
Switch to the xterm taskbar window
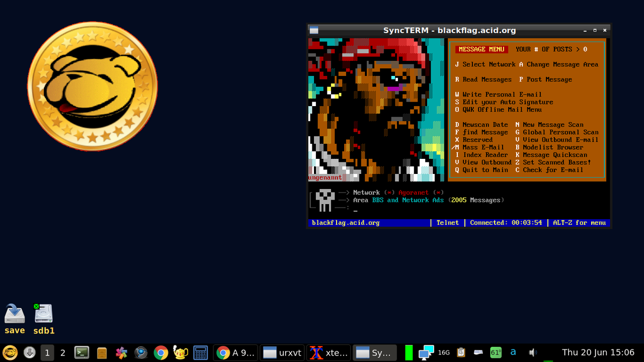[x=329, y=352]
